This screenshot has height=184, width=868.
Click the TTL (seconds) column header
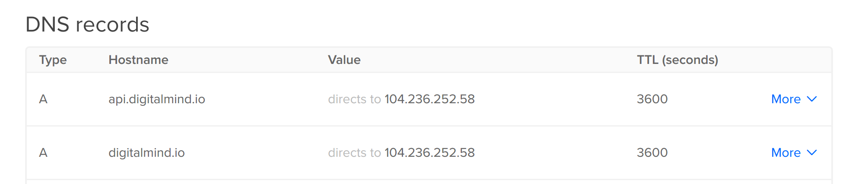(x=677, y=60)
